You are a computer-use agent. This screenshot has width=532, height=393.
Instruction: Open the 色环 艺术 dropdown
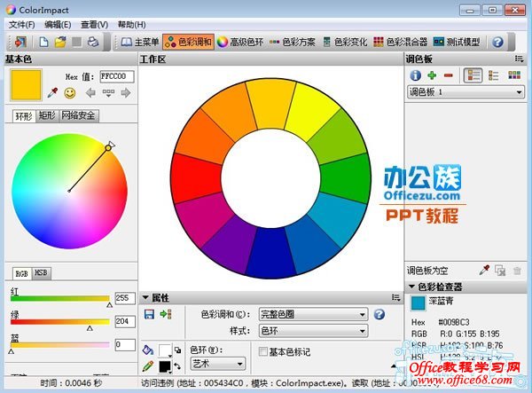click(218, 364)
